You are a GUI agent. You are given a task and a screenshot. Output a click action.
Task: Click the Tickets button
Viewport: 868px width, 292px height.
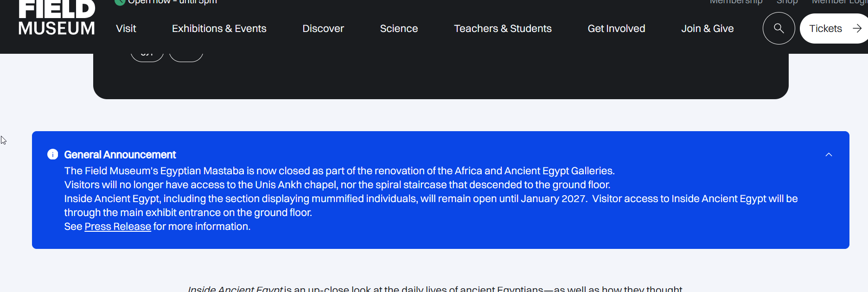[x=826, y=29]
